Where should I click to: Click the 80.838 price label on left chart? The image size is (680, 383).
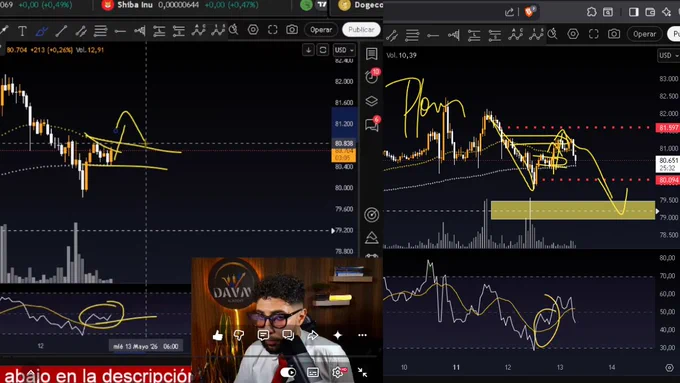[344, 143]
